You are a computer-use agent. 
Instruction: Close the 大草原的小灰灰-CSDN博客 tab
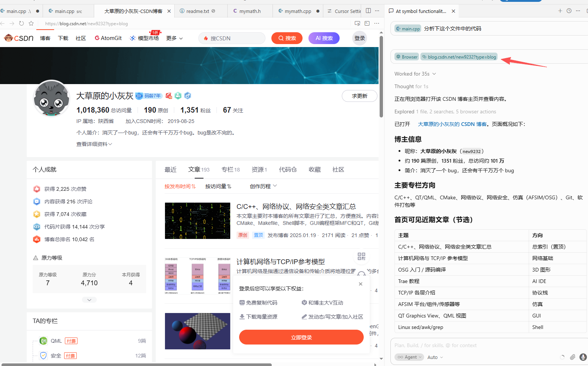169,11
